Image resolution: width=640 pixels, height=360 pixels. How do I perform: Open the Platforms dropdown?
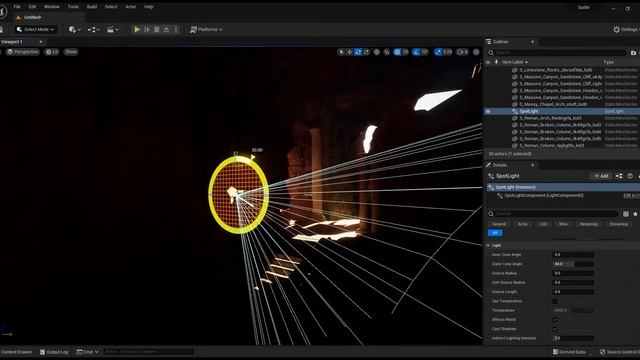[206, 29]
